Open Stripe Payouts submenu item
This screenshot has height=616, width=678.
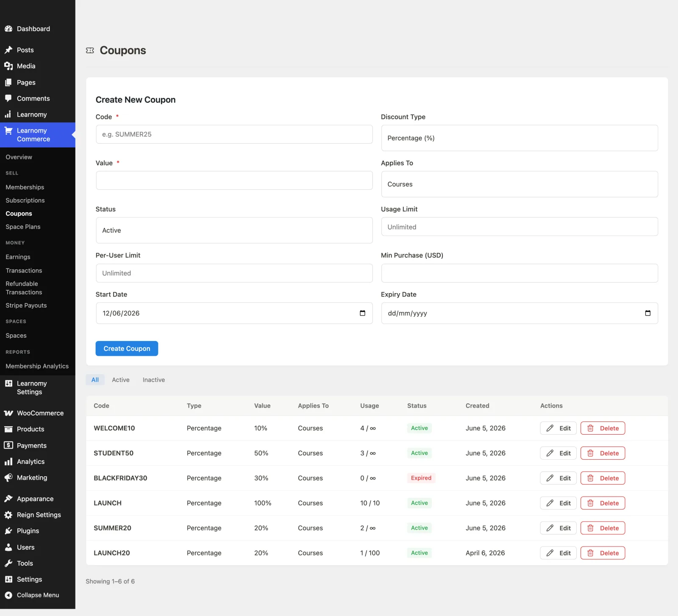click(26, 305)
